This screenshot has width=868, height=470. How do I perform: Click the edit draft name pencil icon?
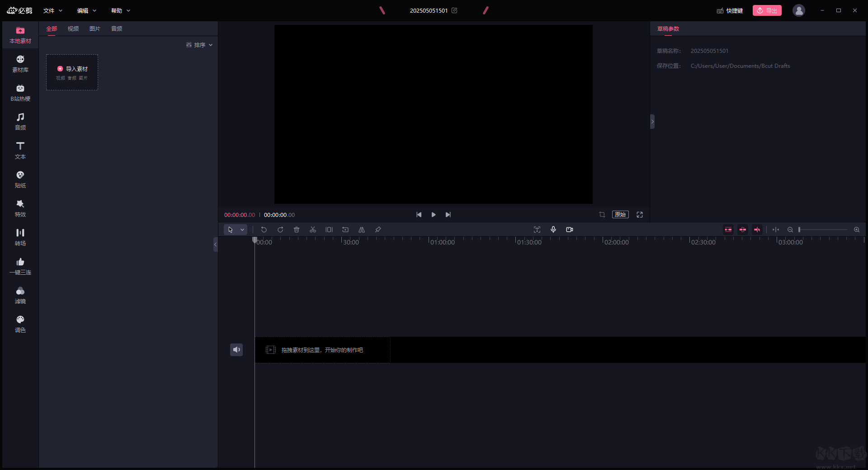[454, 10]
